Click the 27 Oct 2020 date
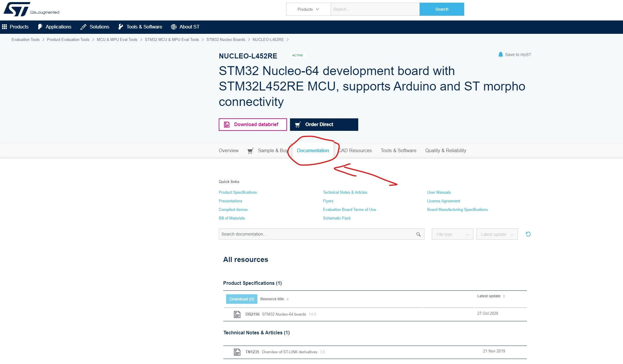The image size is (623, 364). tap(487, 314)
